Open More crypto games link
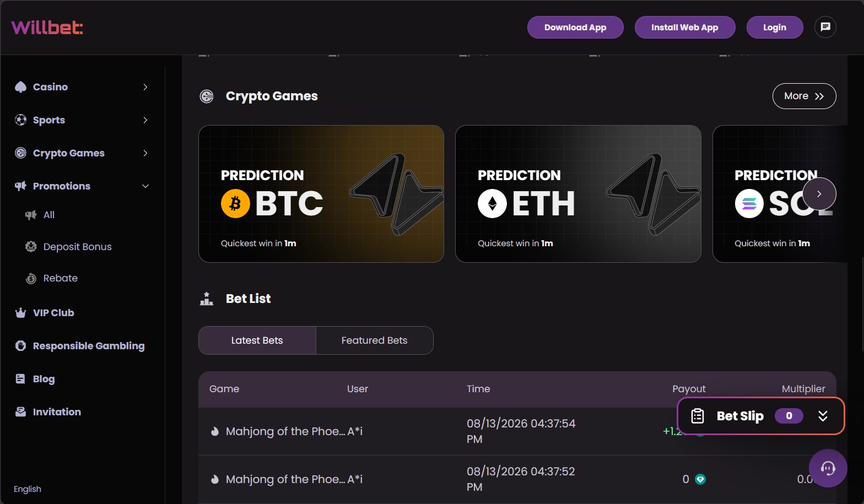The height and width of the screenshot is (504, 864). [804, 96]
